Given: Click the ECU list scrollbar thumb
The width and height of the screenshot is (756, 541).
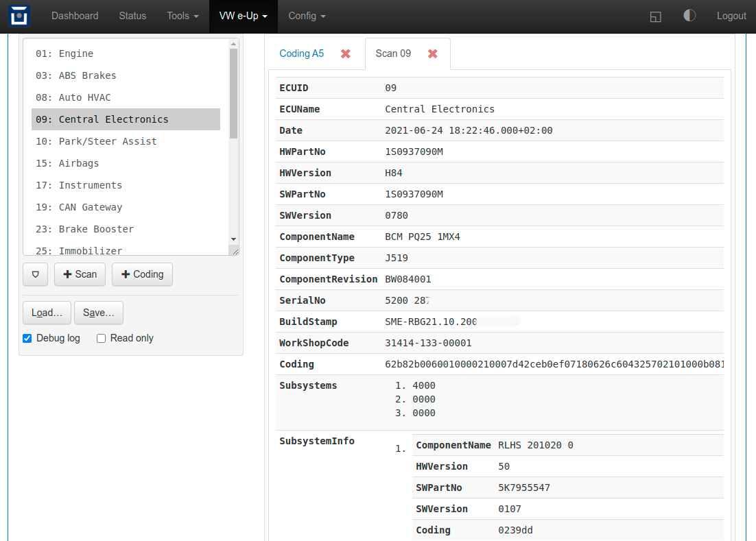Looking at the screenshot, I should (234, 94).
